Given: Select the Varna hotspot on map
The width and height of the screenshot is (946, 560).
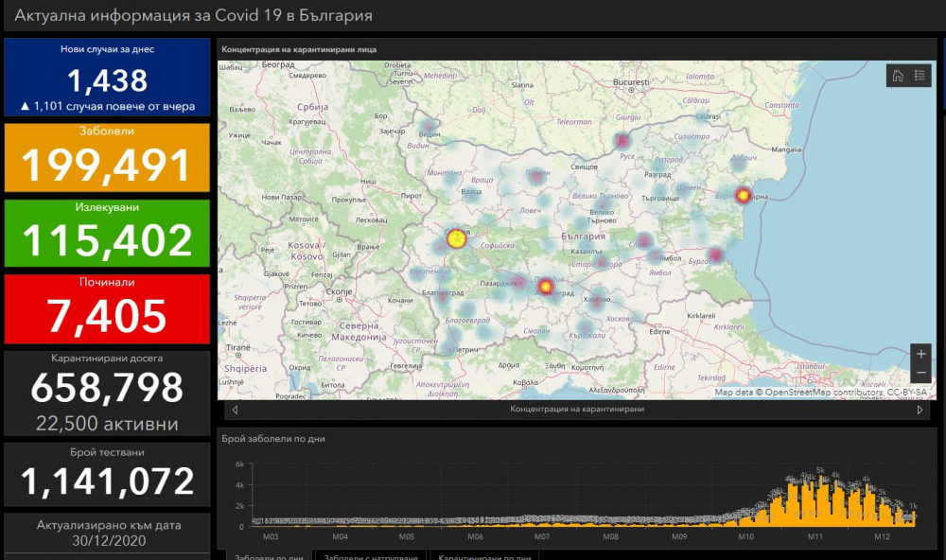Looking at the screenshot, I should (744, 195).
